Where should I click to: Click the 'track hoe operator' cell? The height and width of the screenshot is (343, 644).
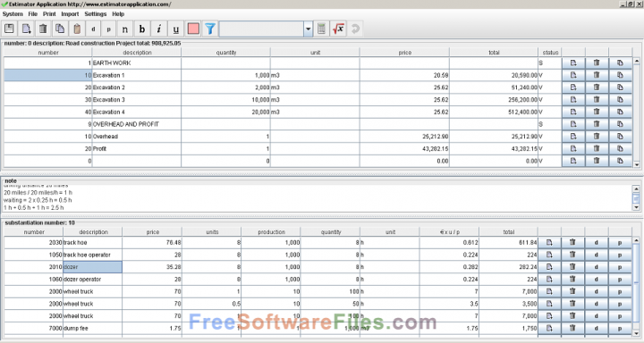[x=92, y=255]
